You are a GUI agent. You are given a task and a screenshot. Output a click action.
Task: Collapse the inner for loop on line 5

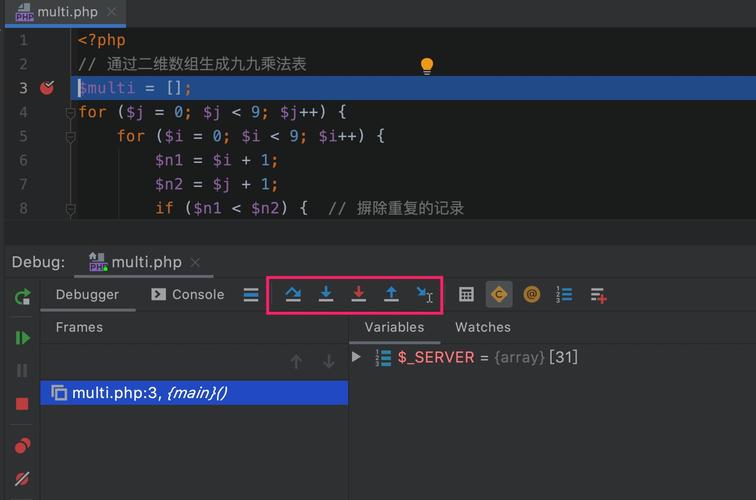click(x=70, y=137)
